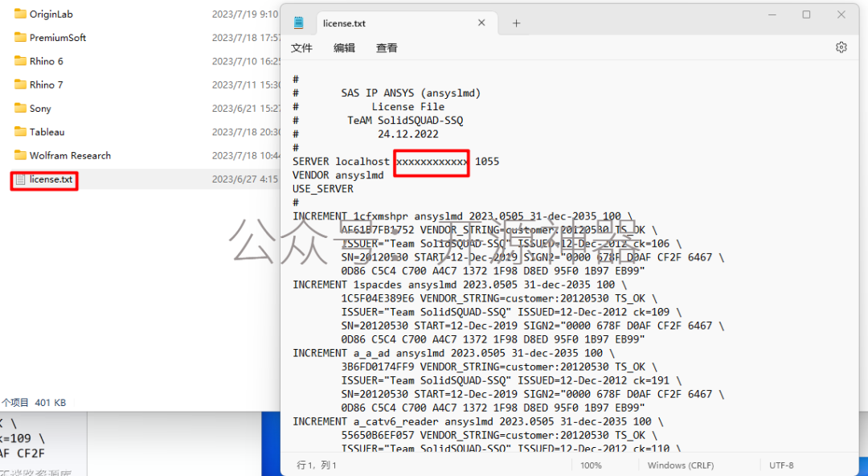Close the license.txt tab
Viewport: 868px width, 476px height.
(x=481, y=23)
